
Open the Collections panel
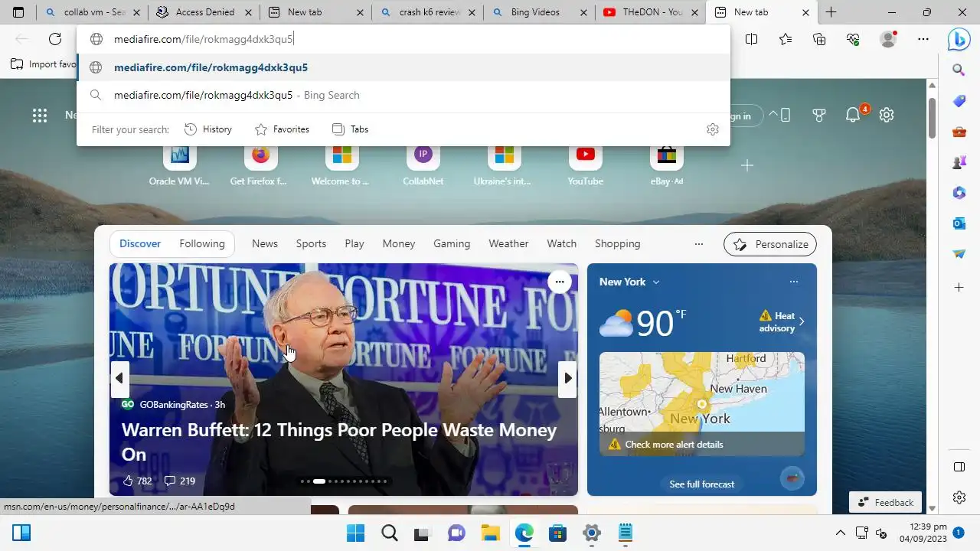coord(819,39)
